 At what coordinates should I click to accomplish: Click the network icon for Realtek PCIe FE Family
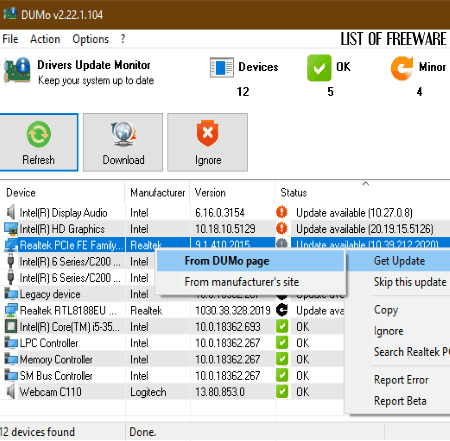[x=11, y=245]
